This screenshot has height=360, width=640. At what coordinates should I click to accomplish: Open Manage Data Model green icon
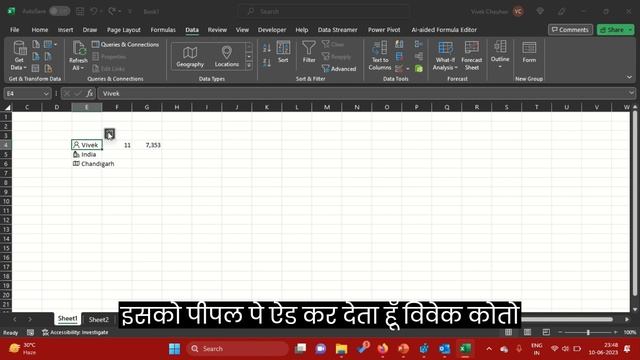419,69
